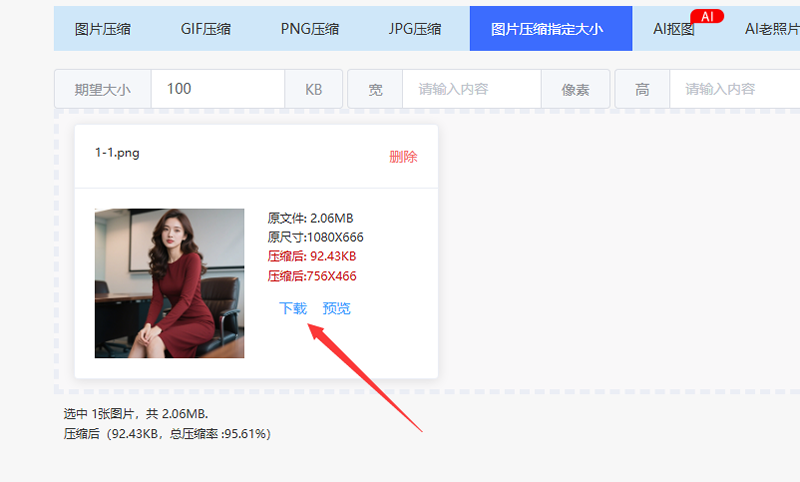The image size is (800, 482).
Task: Preview the compressed image via 预览
Action: [337, 308]
